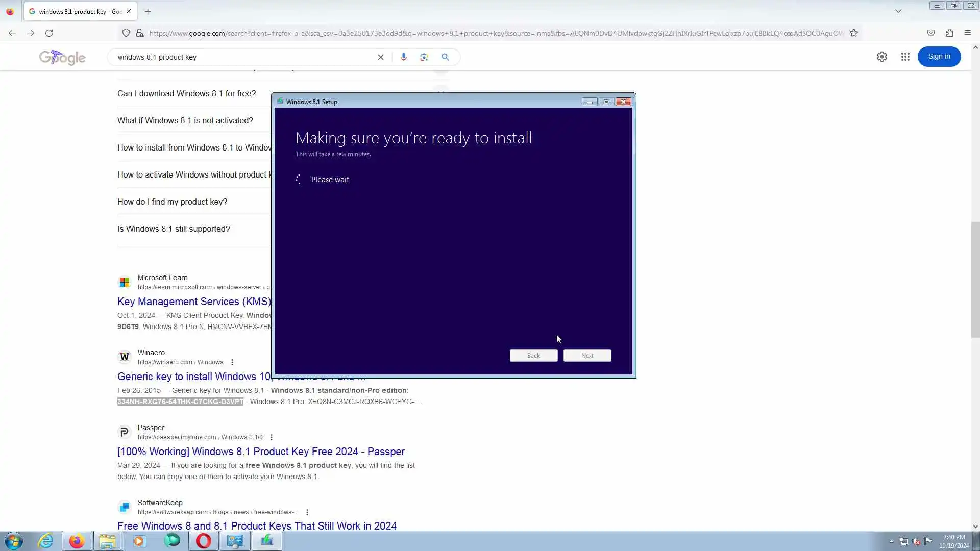Open Firefox application hamburger menu

(x=967, y=33)
